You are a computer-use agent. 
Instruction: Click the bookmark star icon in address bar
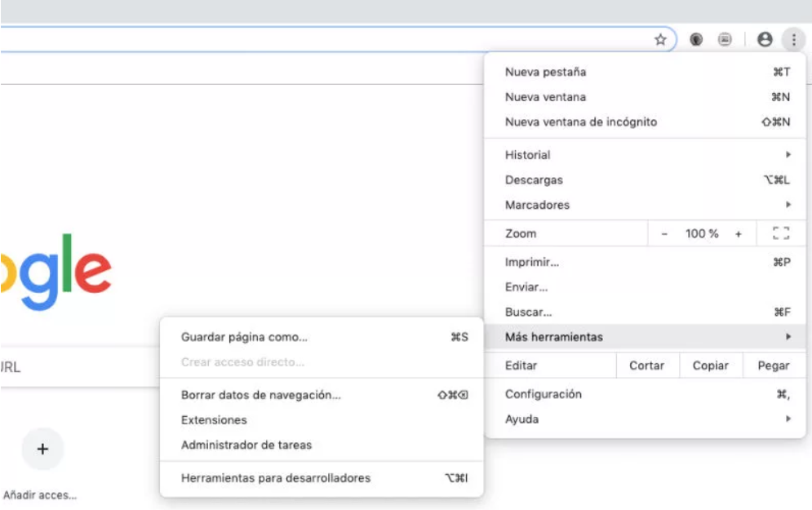(x=660, y=40)
